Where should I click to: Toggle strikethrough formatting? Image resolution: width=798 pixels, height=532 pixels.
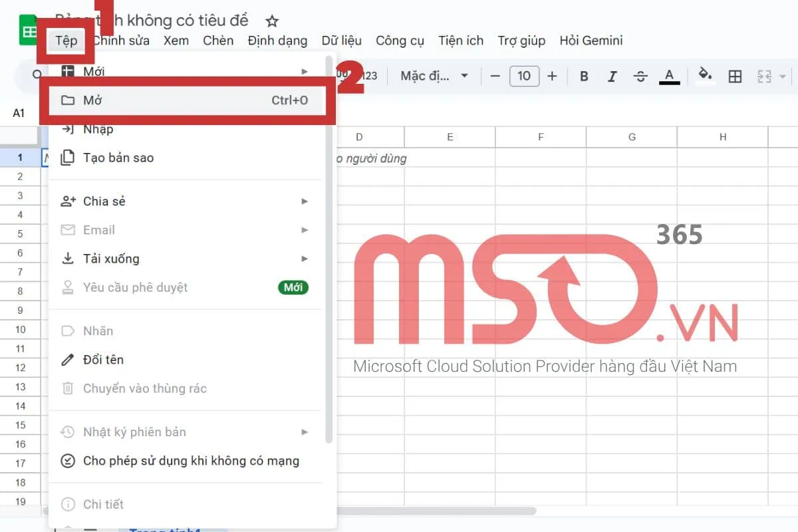click(640, 76)
